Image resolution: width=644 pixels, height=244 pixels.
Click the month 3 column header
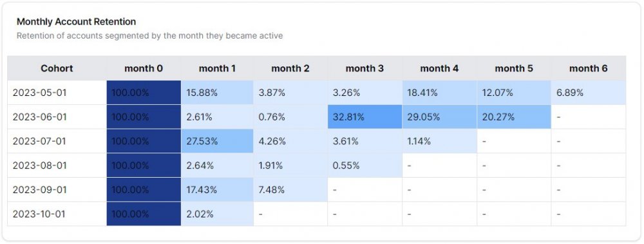(x=365, y=68)
